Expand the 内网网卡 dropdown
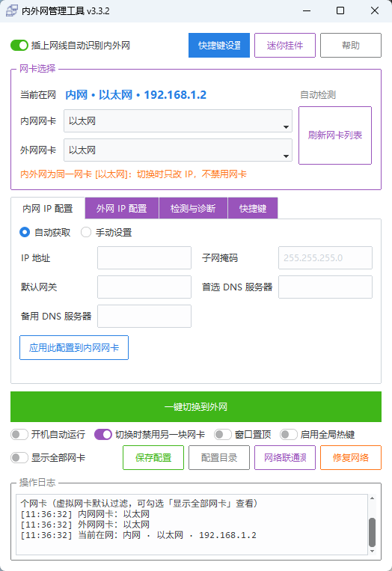Viewport: 392px width, 571px height. pos(178,121)
